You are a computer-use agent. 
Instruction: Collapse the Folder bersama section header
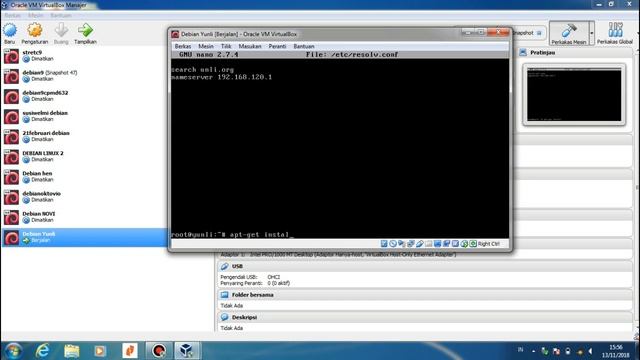pyautogui.click(x=424, y=295)
